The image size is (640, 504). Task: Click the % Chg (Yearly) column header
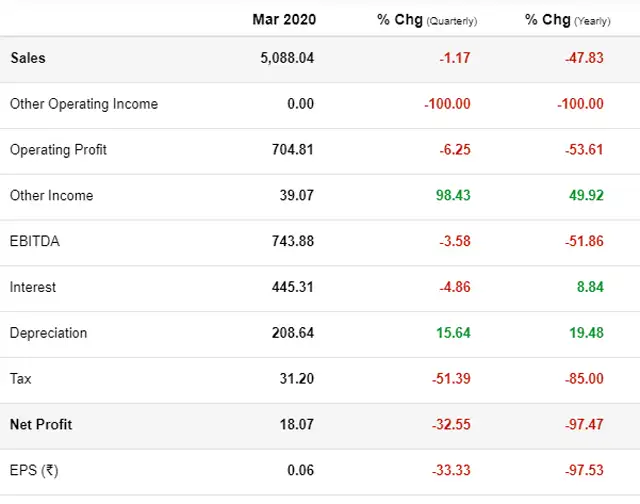(x=568, y=20)
